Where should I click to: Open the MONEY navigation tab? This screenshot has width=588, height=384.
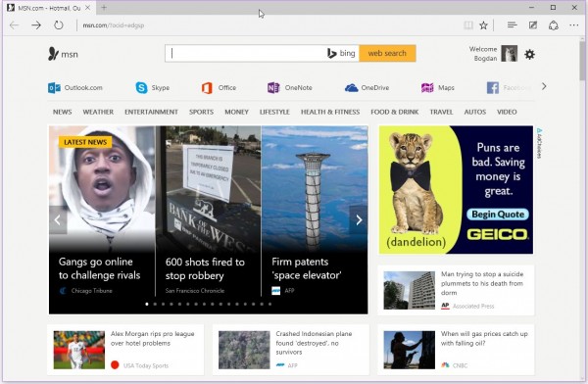[x=236, y=112]
